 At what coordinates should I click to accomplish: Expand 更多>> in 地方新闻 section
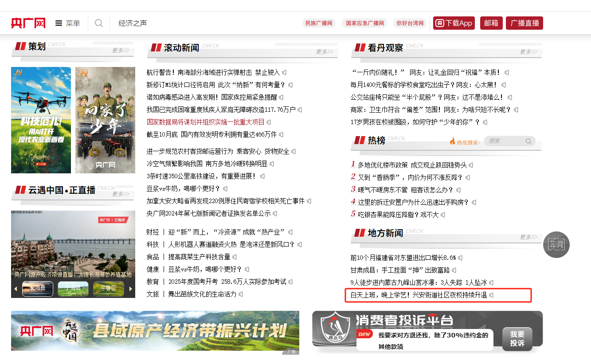tap(528, 237)
